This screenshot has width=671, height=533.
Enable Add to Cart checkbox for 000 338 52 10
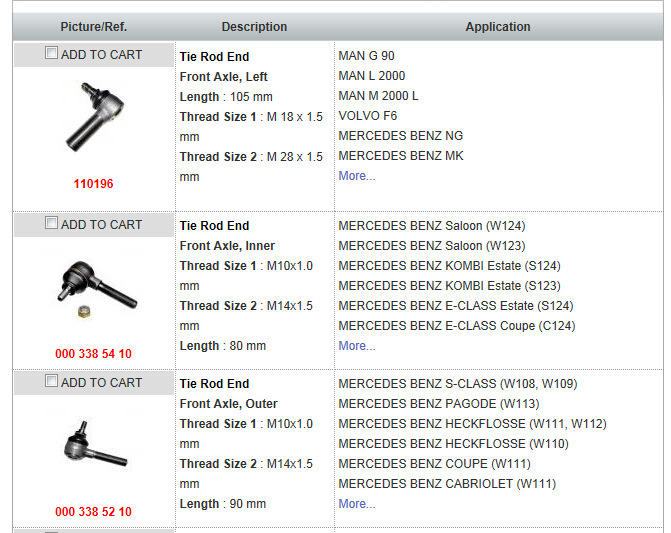point(52,381)
